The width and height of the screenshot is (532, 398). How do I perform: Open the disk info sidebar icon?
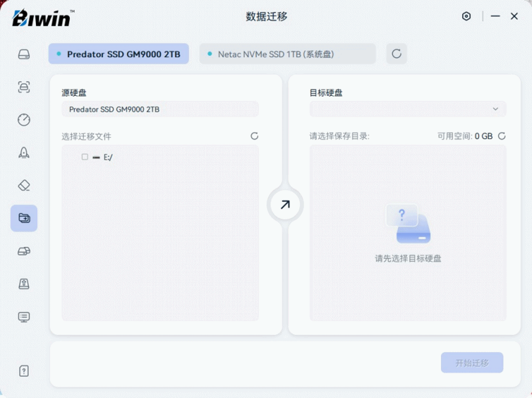click(24, 55)
